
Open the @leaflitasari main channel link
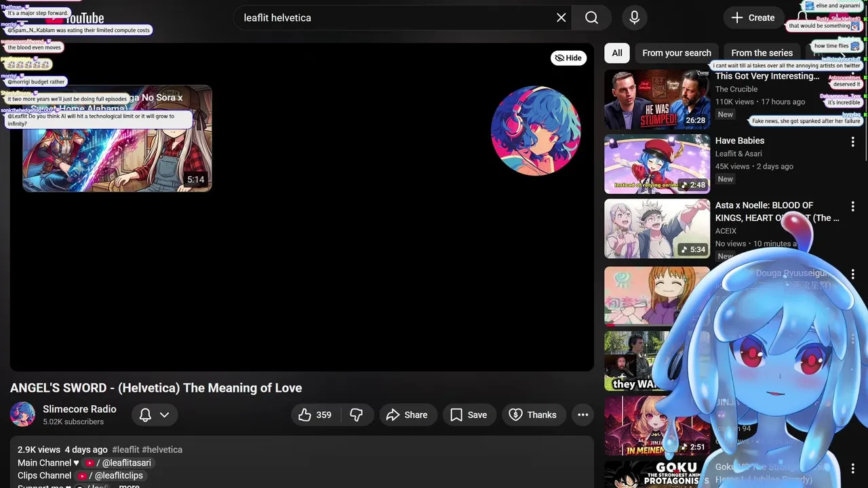point(118,463)
